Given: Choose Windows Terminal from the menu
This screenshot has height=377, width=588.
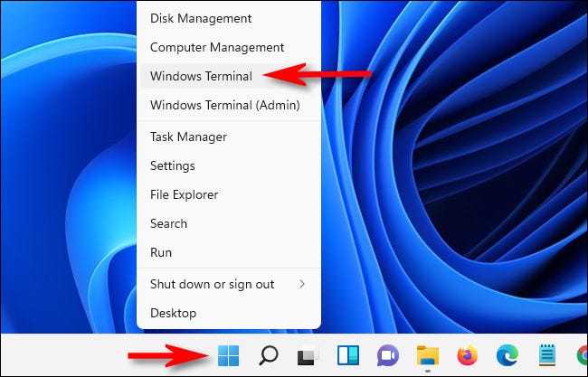Looking at the screenshot, I should click(201, 76).
